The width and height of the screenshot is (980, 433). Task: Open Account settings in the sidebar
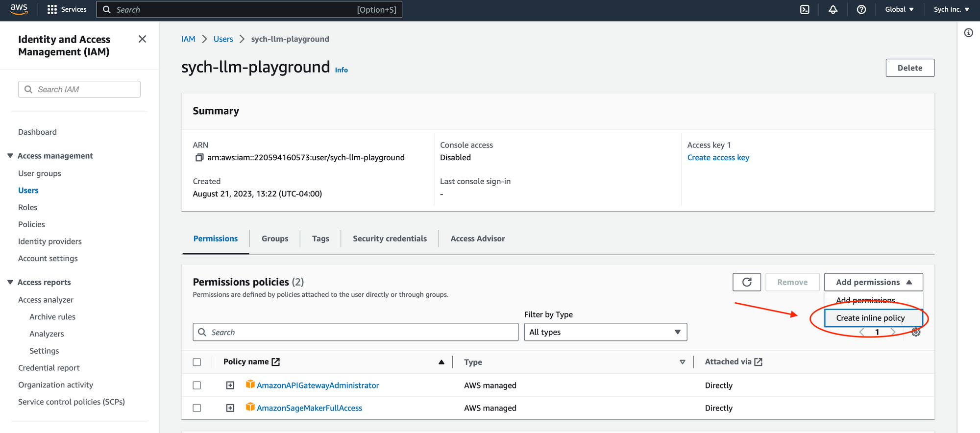click(48, 258)
